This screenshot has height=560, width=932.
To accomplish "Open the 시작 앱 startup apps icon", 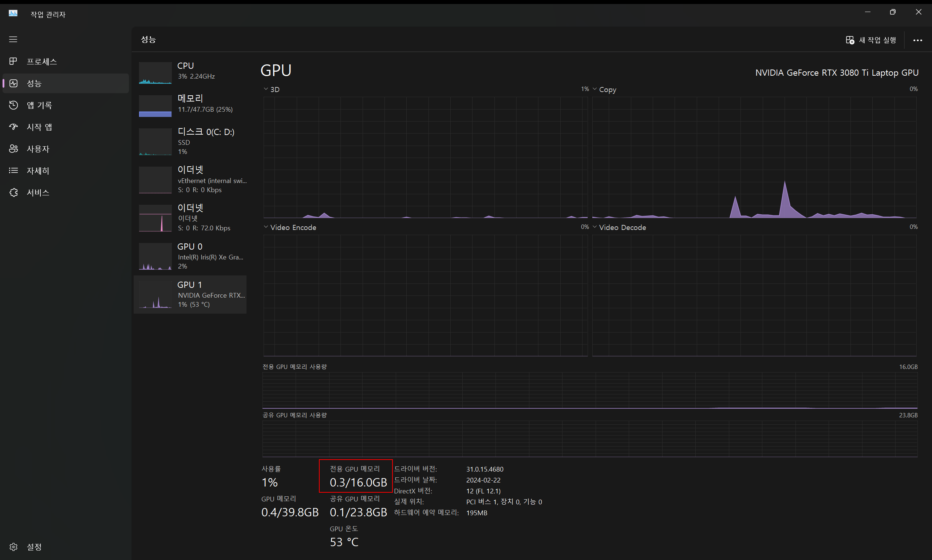I will pos(13,127).
